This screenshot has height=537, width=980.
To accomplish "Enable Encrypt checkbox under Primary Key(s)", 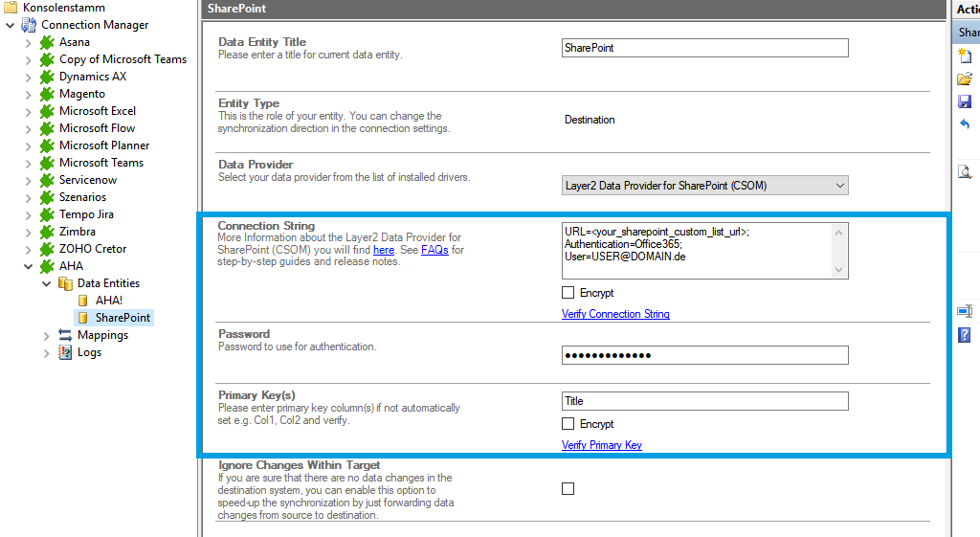I will pyautogui.click(x=568, y=424).
